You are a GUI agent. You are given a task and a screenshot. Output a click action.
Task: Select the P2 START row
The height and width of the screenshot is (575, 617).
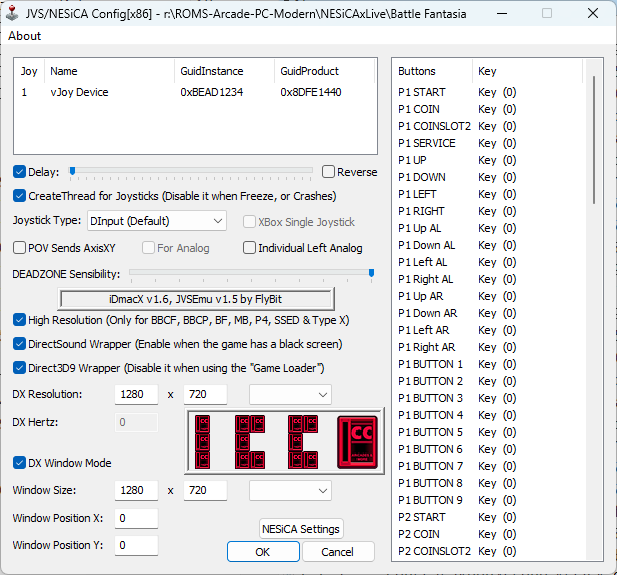[x=488, y=517]
